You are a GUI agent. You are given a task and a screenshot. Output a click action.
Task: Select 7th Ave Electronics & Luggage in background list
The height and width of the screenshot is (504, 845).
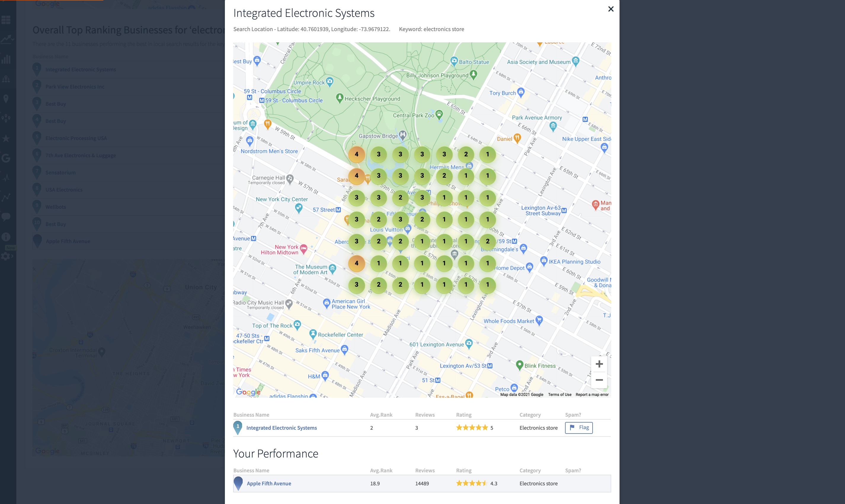[81, 155]
